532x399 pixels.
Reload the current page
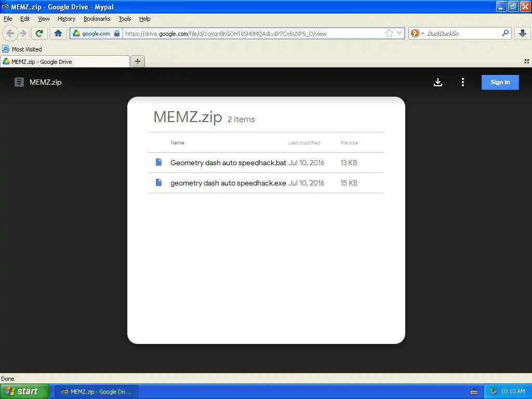click(x=39, y=33)
